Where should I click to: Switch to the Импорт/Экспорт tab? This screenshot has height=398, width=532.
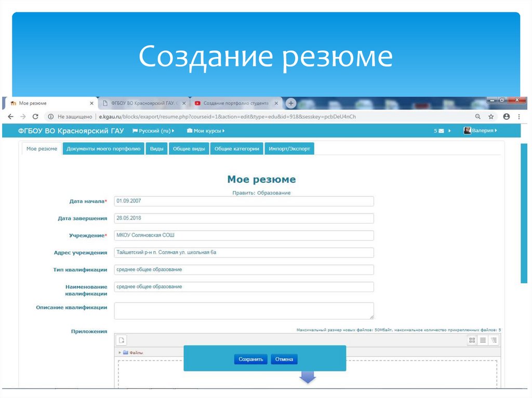point(289,148)
